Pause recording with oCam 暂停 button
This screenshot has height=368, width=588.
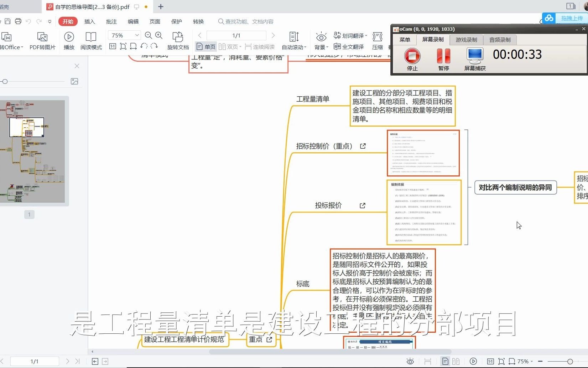tap(443, 60)
